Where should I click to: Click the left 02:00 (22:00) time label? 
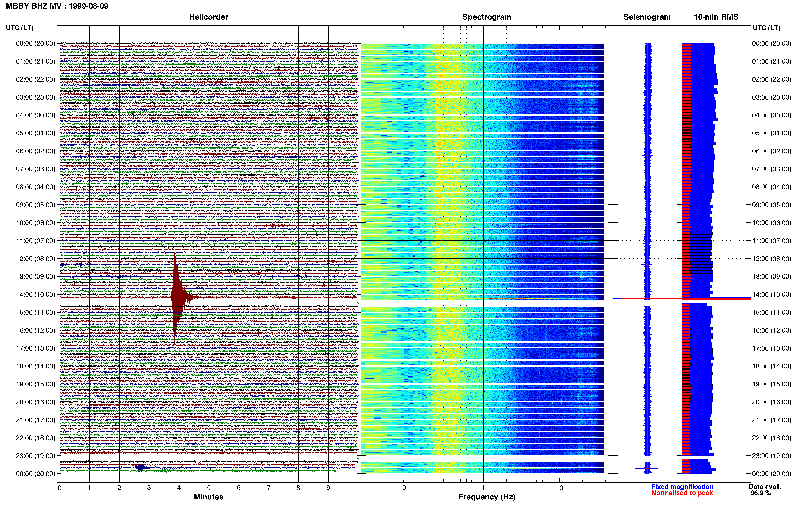pyautogui.click(x=36, y=79)
